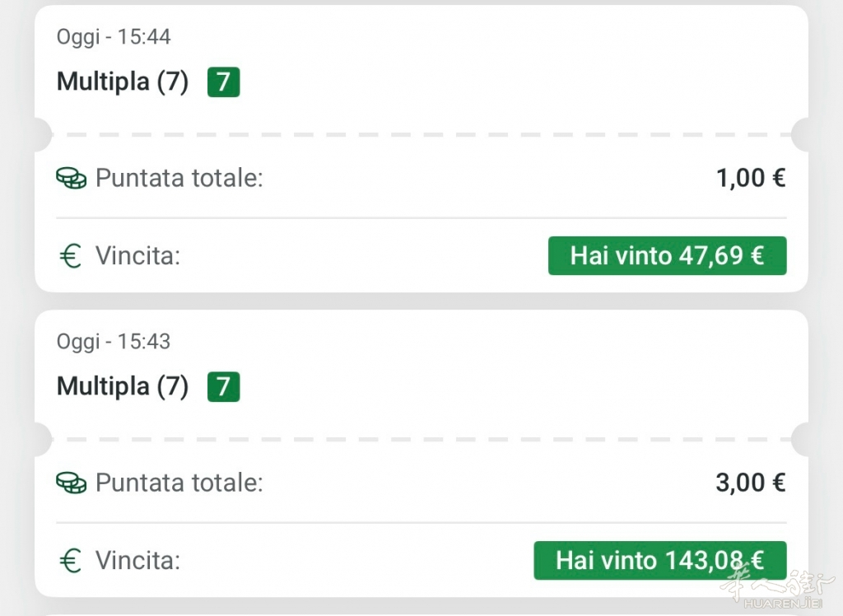Select the green 7 badge on the 15:43 bet
This screenshot has height=616, width=843.
pyautogui.click(x=223, y=386)
